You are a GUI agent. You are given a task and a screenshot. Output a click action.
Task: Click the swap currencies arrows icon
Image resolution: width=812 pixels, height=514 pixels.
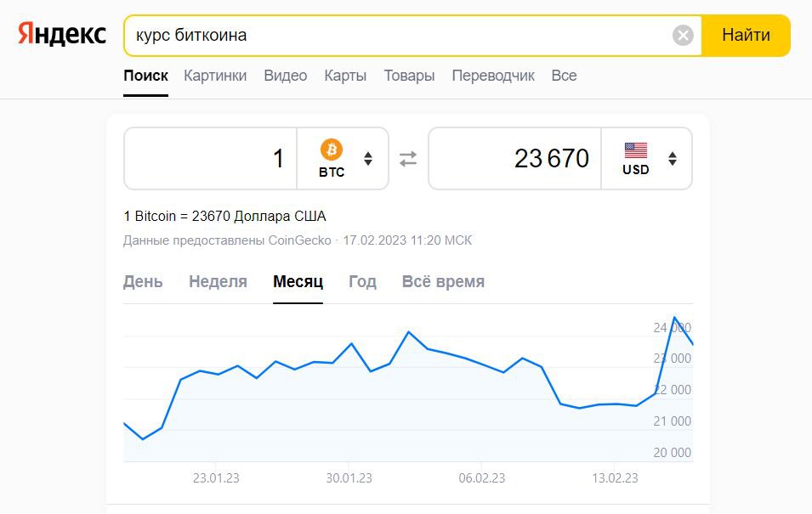pyautogui.click(x=406, y=158)
